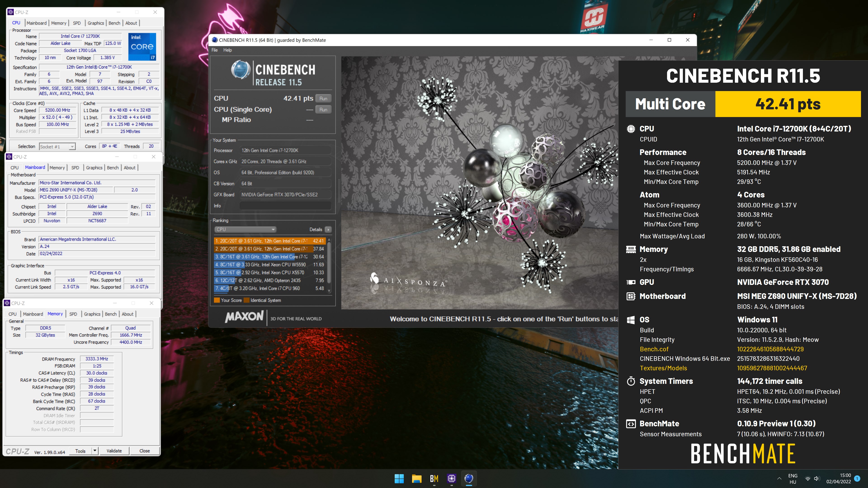Select ranking entry 1 with 42.41
This screenshot has height=488, width=868.
pyautogui.click(x=269, y=241)
